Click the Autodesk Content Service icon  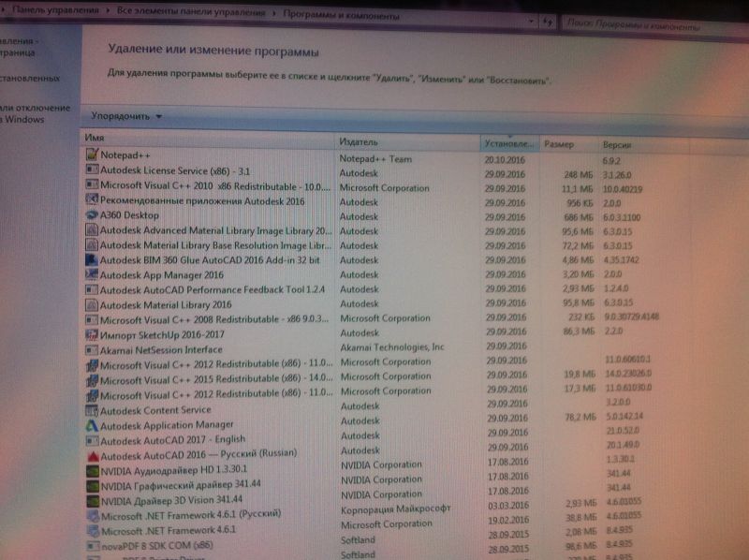pyautogui.click(x=92, y=410)
